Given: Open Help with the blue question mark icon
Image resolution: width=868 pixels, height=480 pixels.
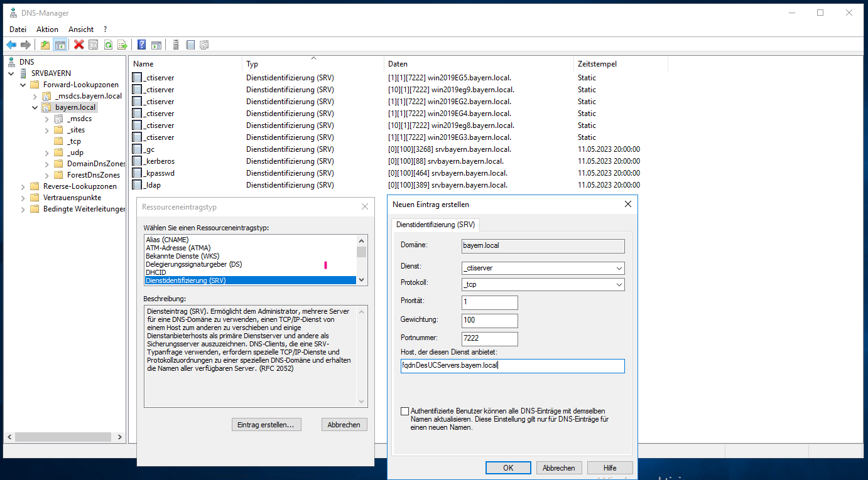Looking at the screenshot, I should [142, 45].
